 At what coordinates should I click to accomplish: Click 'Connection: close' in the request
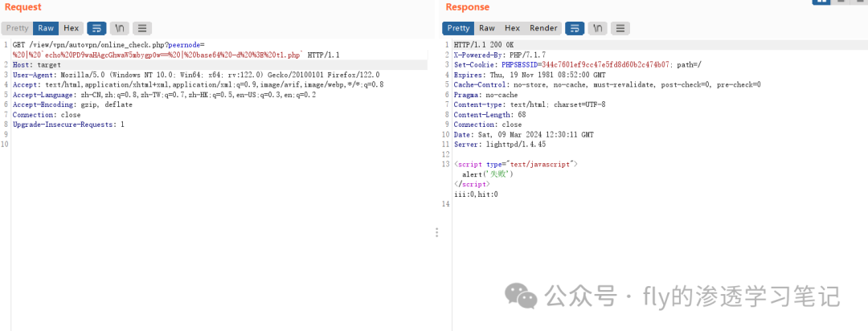pyautogui.click(x=47, y=115)
